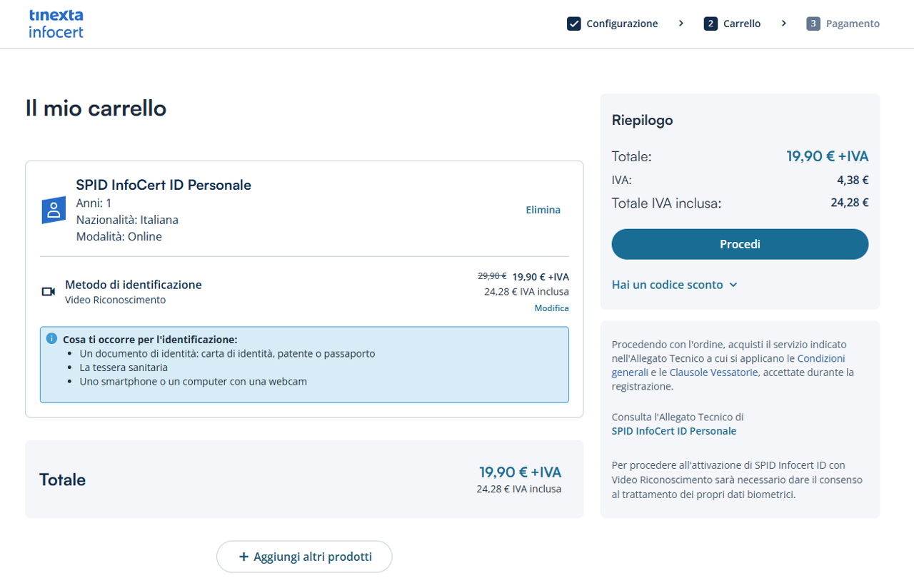Open SPID InfoCert ID Personale technical attachment

point(673,431)
